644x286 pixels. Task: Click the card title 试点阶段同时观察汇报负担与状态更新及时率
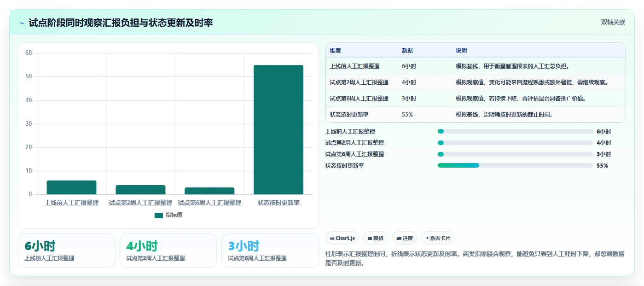(x=121, y=23)
